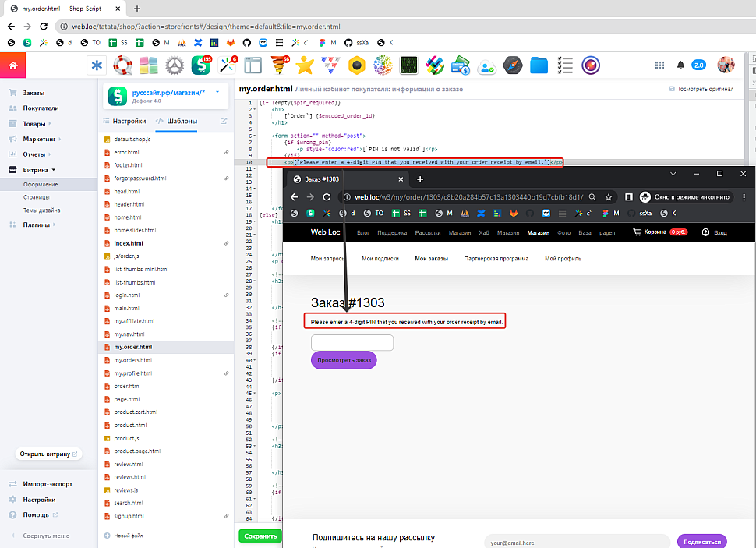Click the yellow star app icon

coord(305,65)
